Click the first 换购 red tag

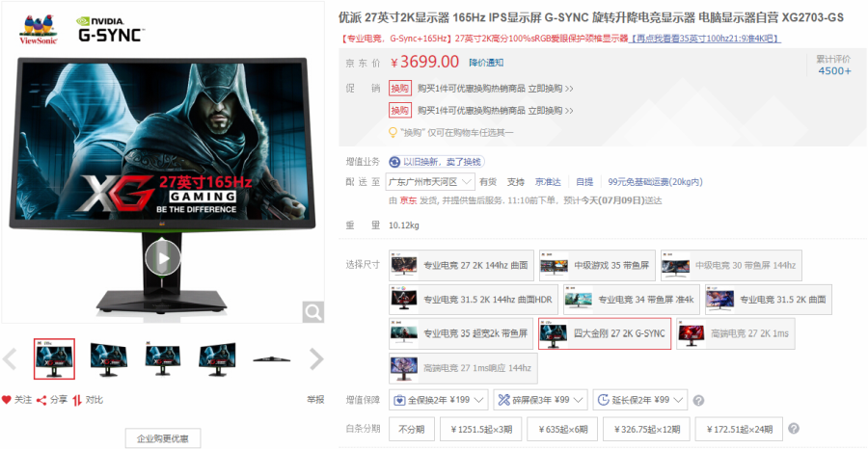tap(400, 89)
